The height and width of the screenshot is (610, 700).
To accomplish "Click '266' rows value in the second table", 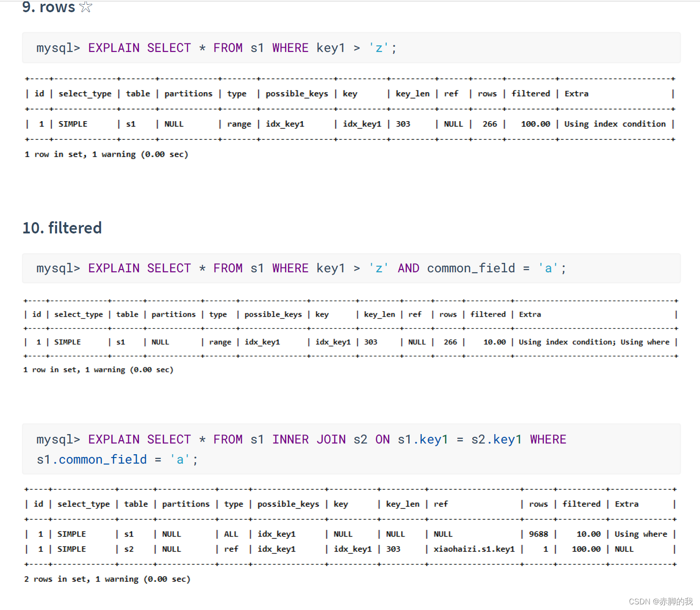I will pos(450,342).
